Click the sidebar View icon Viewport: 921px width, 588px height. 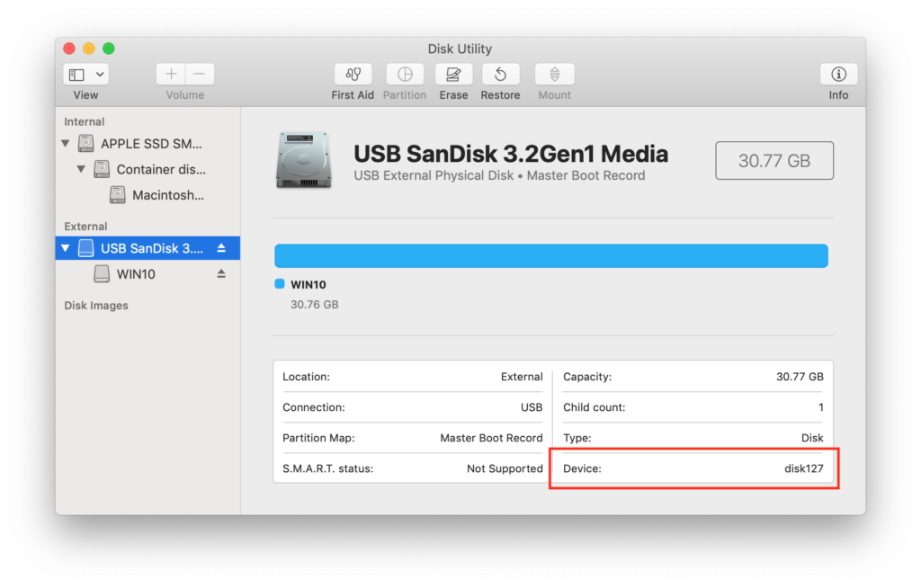pos(77,75)
